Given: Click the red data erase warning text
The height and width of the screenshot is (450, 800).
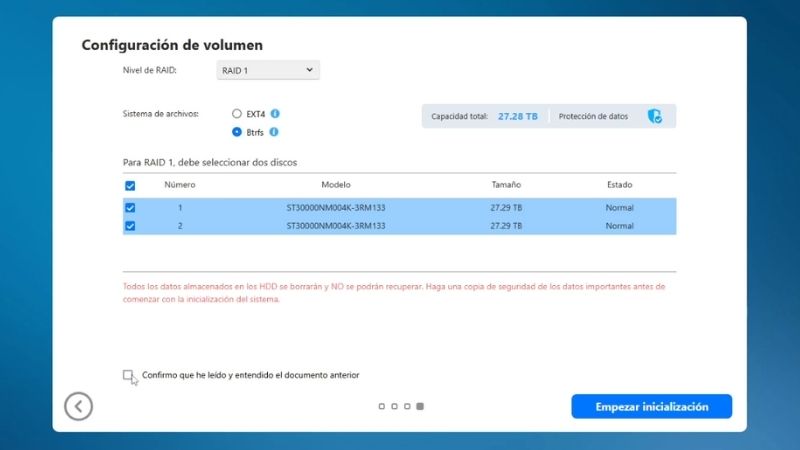Looking at the screenshot, I should tap(394, 293).
